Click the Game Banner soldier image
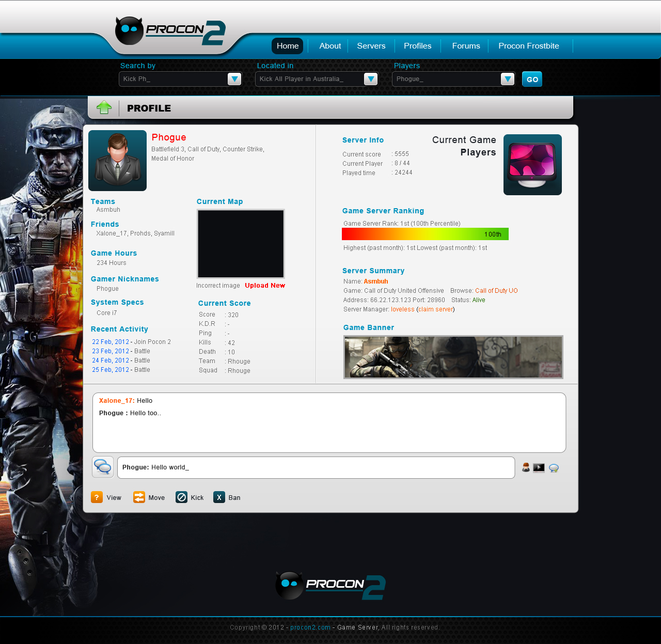Viewport: 661px width, 644px height. coord(453,357)
